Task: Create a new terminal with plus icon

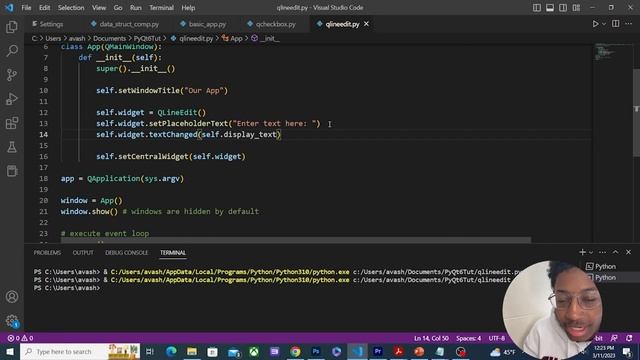Action: coord(582,252)
